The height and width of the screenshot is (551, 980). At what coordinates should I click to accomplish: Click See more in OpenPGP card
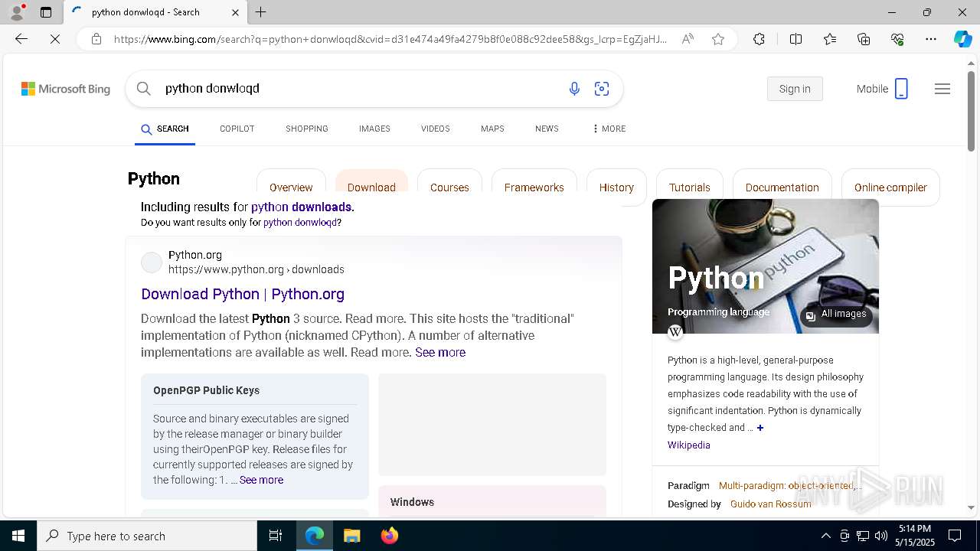tap(261, 480)
